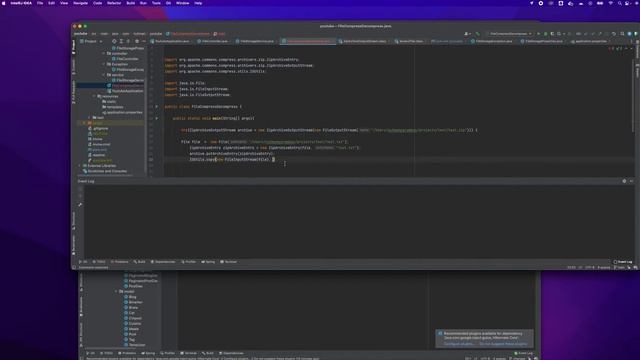Click Expand All icon in Project panel header
640x360 pixels.
pos(121,41)
